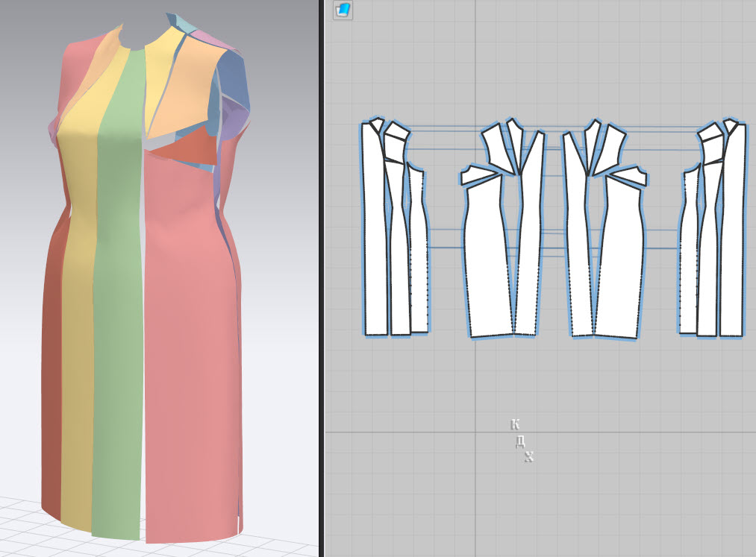Click the 'Х' annotation in the 2D window

pos(529,457)
